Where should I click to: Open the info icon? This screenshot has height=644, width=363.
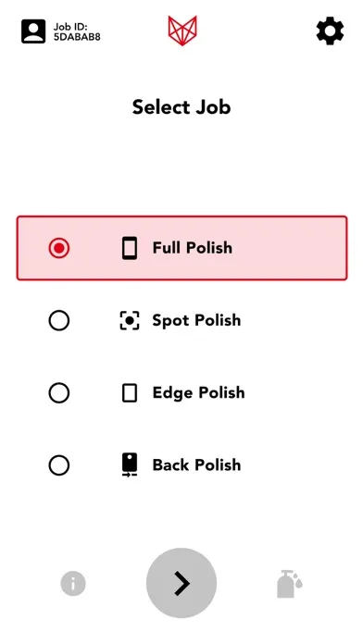click(x=73, y=583)
